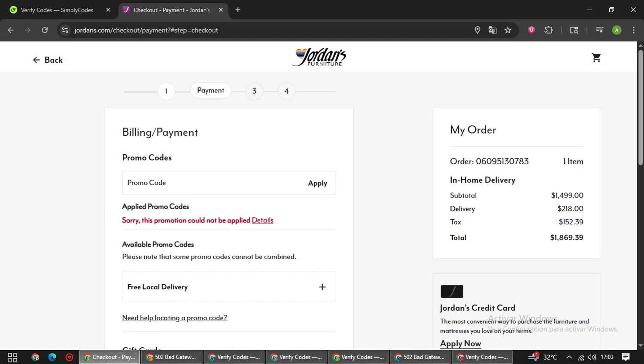
Task: Go to checkout step 1
Action: 166,91
